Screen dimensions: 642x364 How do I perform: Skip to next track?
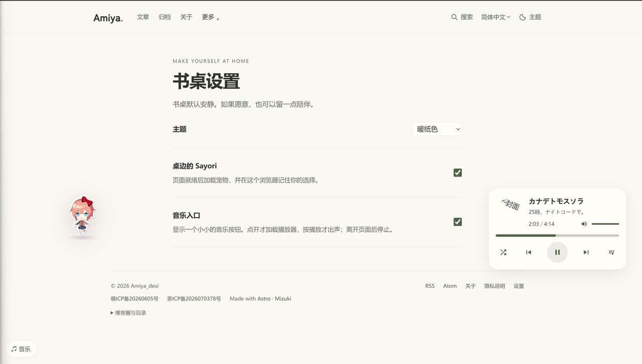click(586, 252)
